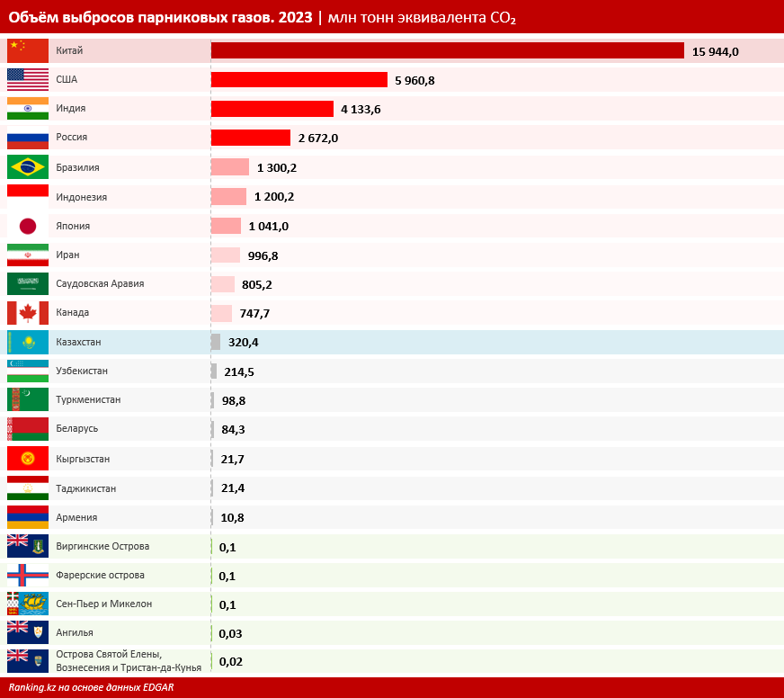Click the 'Ranking.kz на основе данных EDGAR' footer
The height and width of the screenshot is (698, 784).
point(91,687)
